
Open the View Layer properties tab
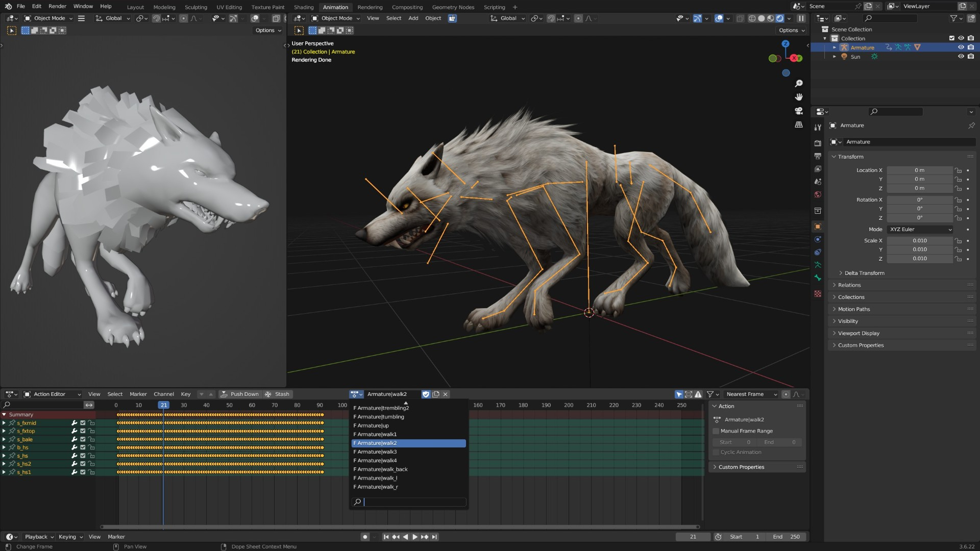click(818, 169)
